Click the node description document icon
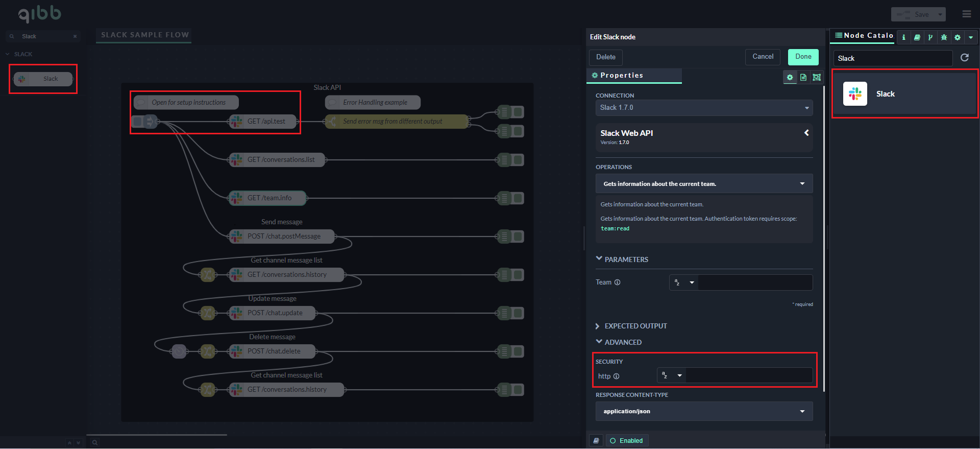The width and height of the screenshot is (980, 449). click(x=803, y=77)
